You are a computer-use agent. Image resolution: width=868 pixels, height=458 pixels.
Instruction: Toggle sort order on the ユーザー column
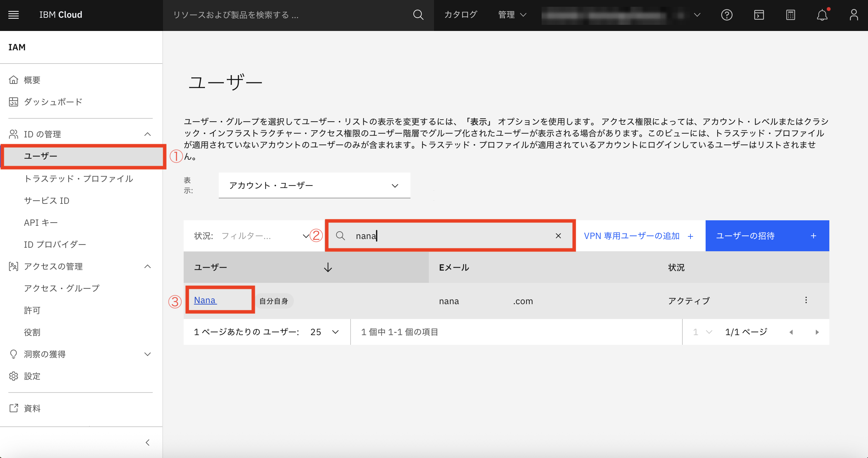point(327,267)
